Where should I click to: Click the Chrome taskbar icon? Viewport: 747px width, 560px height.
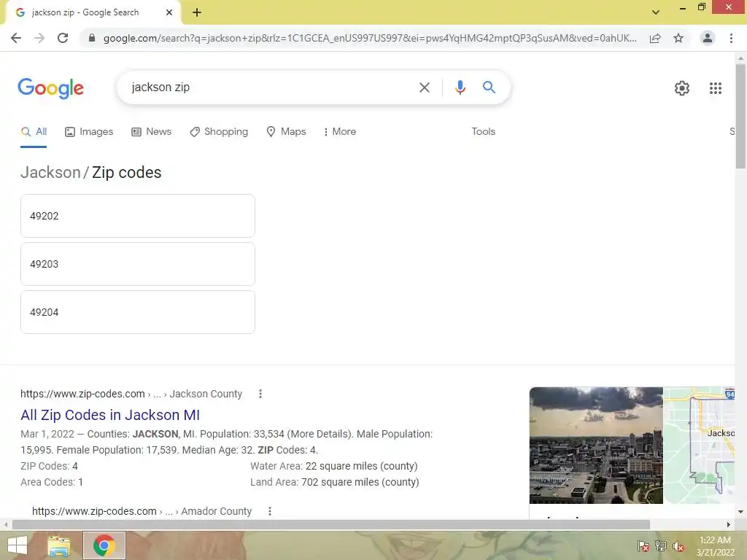pos(104,545)
